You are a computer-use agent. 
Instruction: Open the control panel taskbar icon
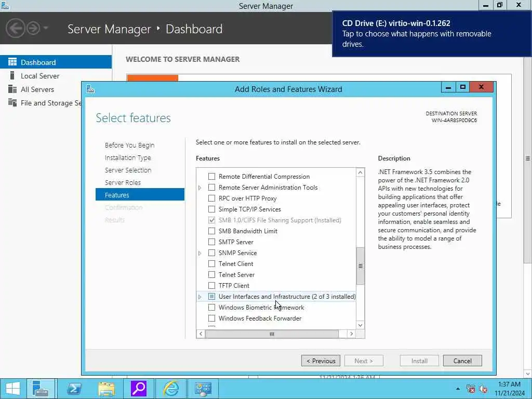pyautogui.click(x=203, y=389)
